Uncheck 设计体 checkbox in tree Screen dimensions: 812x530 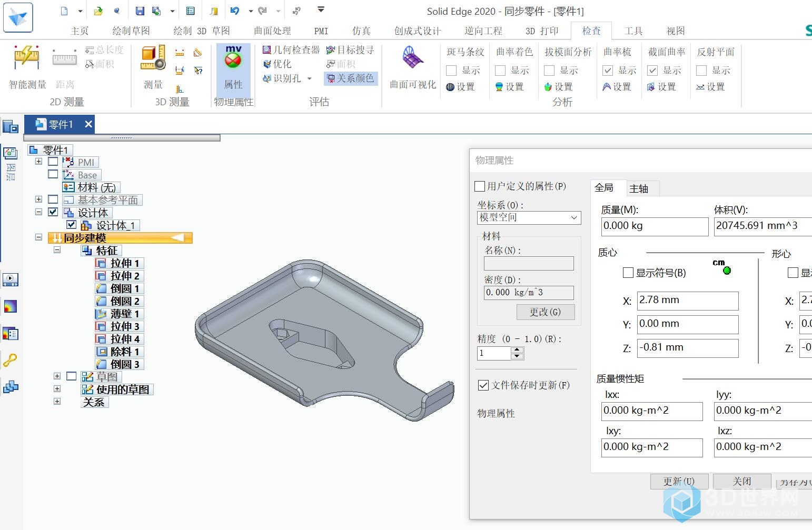coord(53,212)
